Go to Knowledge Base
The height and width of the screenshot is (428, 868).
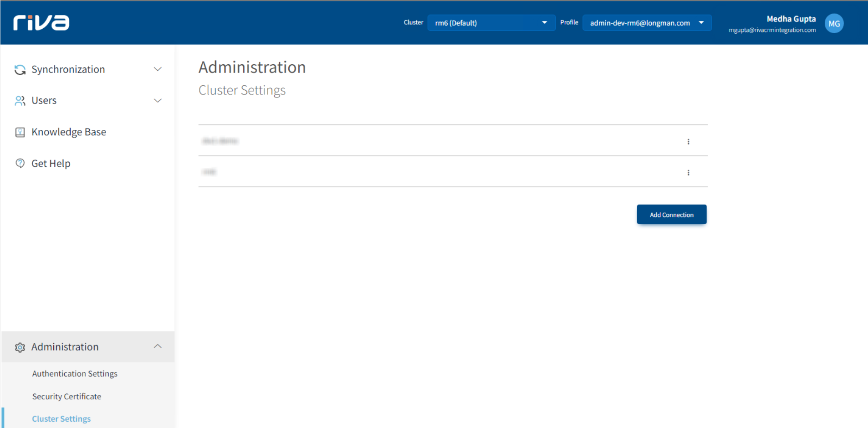point(88,132)
